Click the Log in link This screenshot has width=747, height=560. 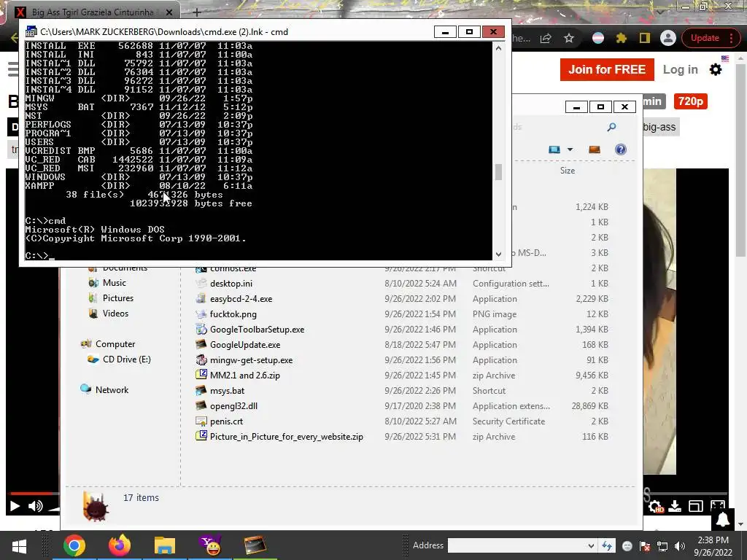click(681, 69)
